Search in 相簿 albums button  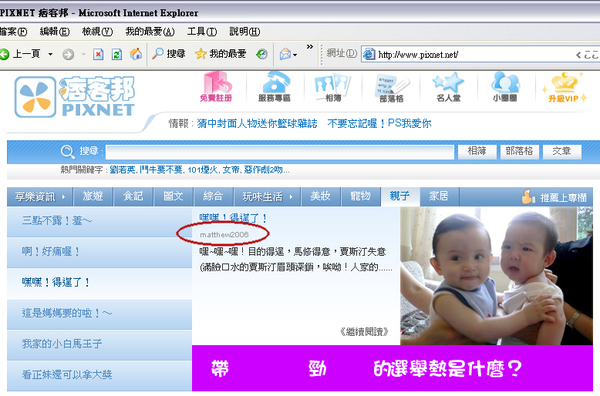point(477,152)
